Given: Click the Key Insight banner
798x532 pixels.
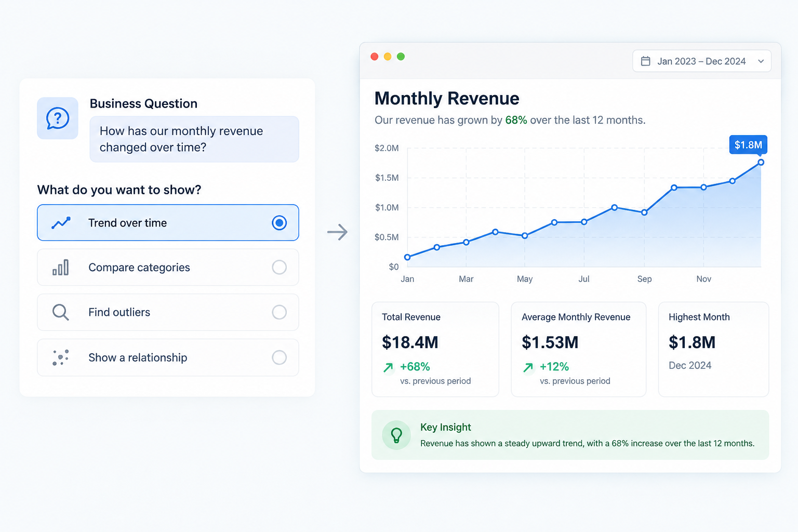Looking at the screenshot, I should tap(570, 435).
